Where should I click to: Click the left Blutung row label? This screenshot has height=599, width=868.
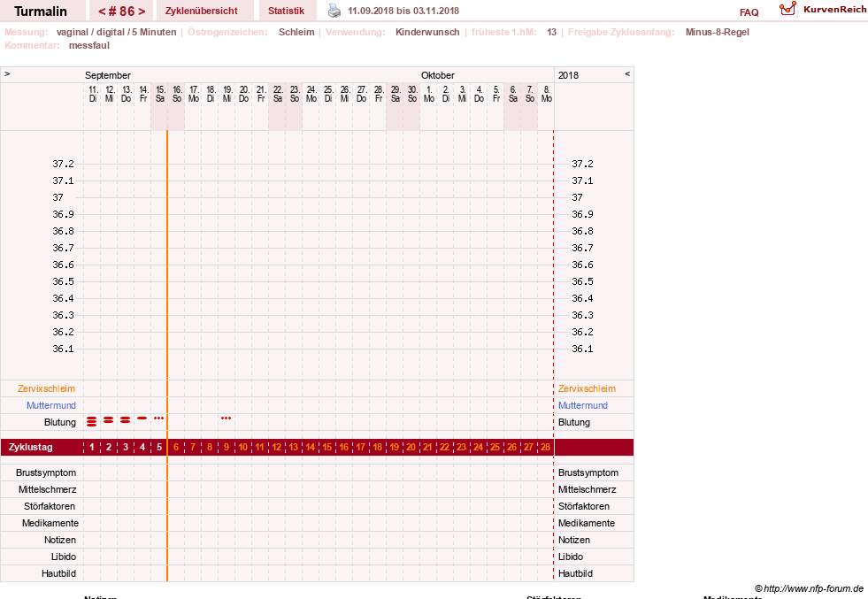coord(60,422)
